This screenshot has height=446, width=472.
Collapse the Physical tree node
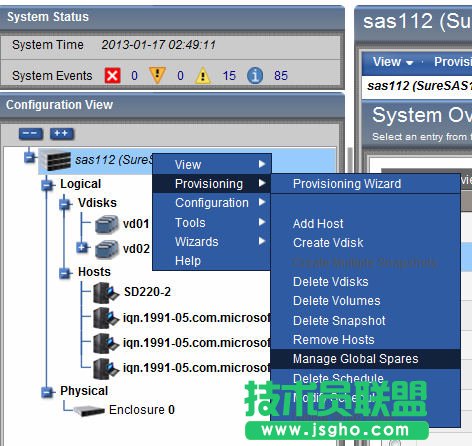tap(47, 392)
